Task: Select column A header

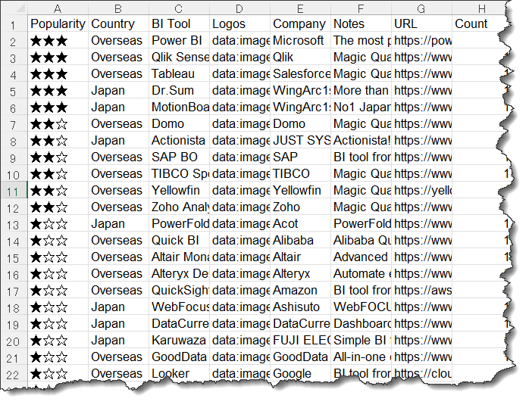Action: [58, 8]
